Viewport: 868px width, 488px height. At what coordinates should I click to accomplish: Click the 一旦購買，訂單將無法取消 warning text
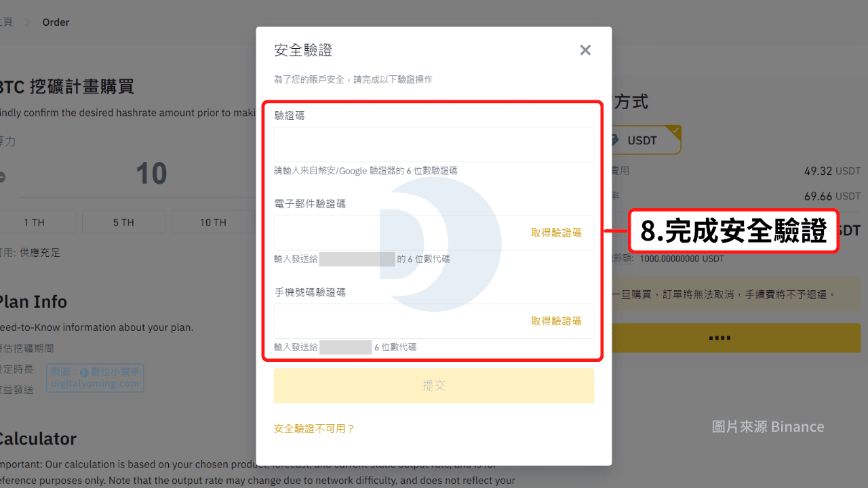(x=724, y=294)
